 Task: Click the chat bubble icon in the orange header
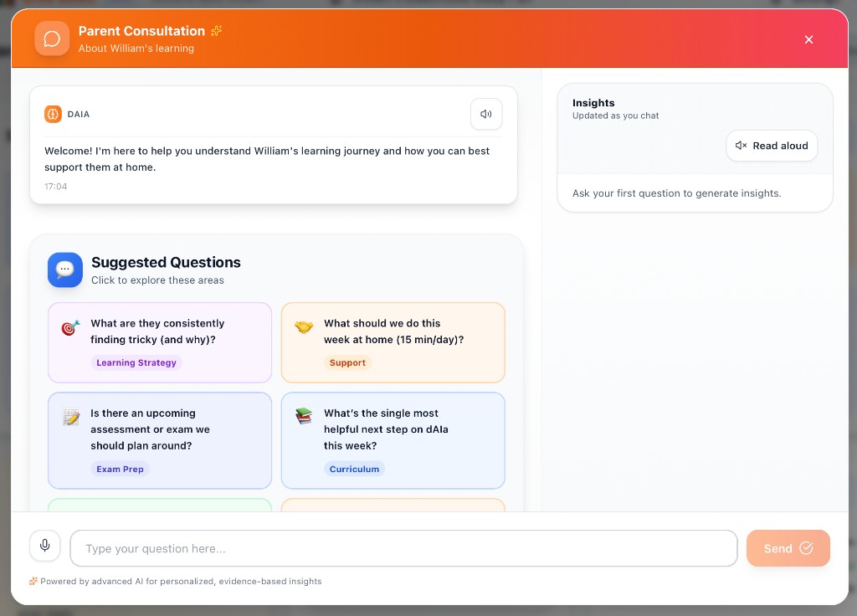pyautogui.click(x=52, y=38)
